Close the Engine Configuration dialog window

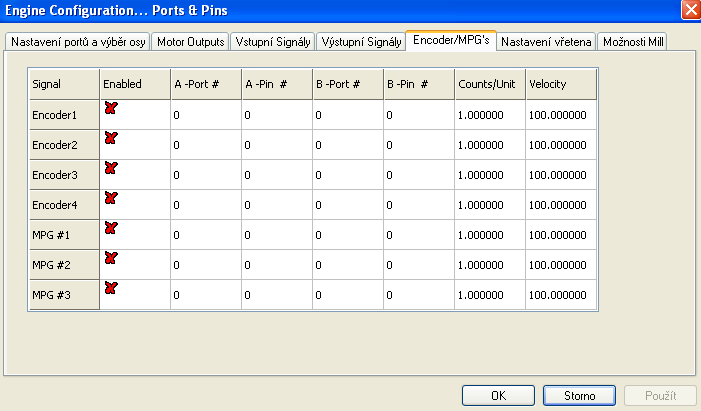pos(689,9)
